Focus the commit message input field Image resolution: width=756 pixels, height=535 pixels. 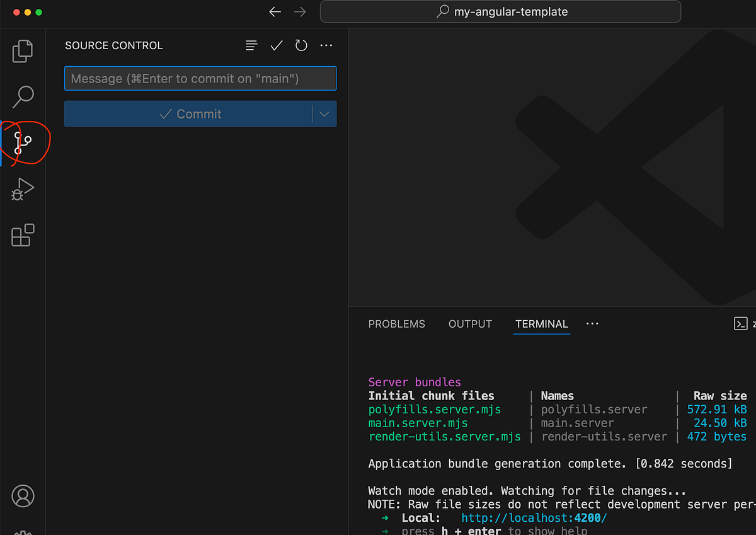[200, 78]
